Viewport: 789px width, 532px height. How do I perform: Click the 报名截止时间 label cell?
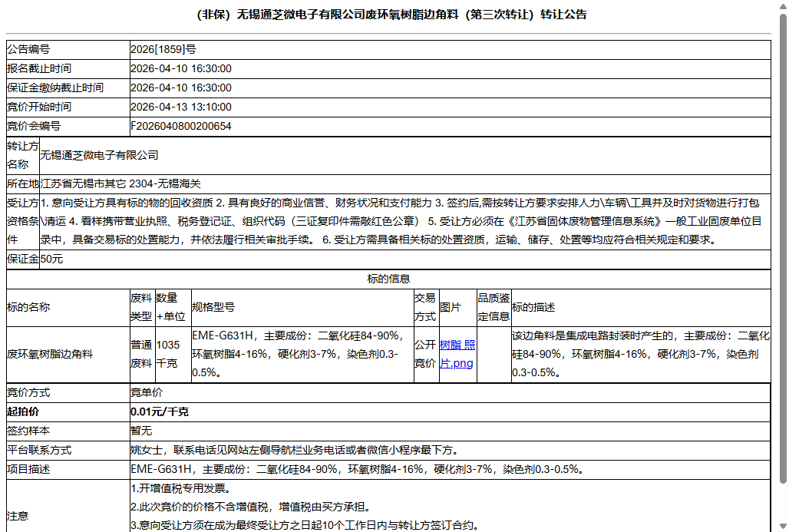(68, 68)
